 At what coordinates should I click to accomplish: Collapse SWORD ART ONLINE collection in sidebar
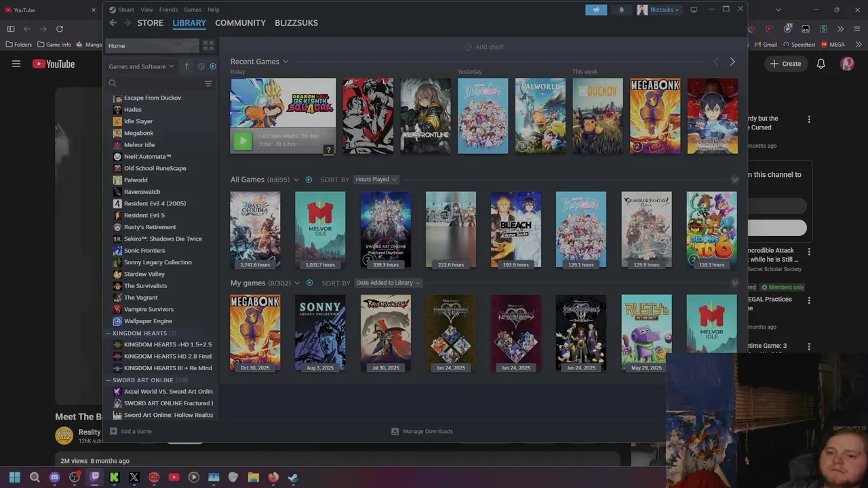[108, 380]
